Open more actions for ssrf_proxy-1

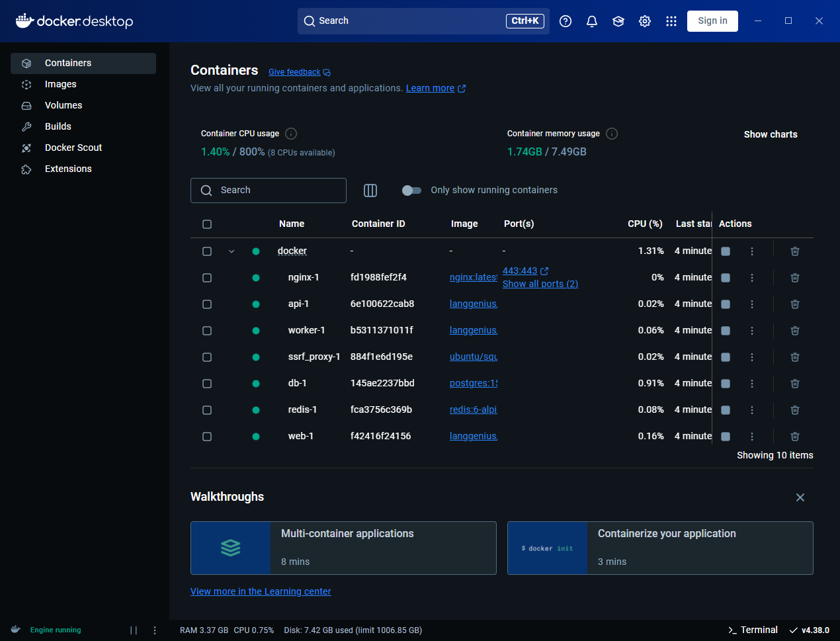(x=752, y=357)
